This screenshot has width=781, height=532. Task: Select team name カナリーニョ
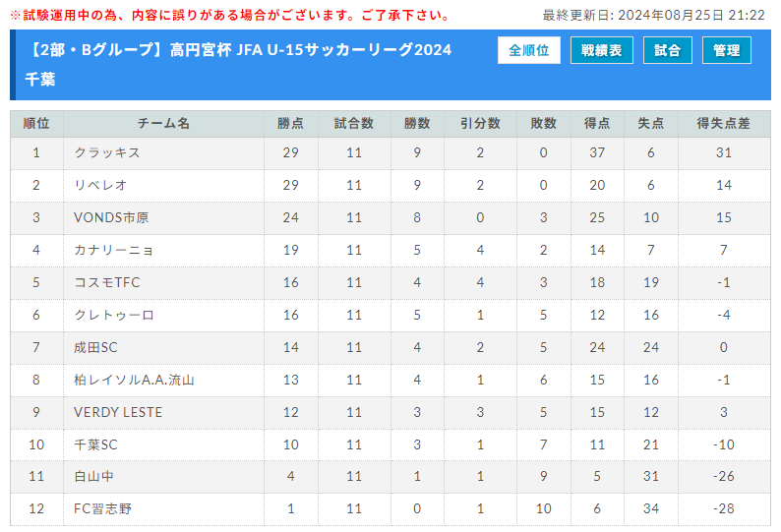tap(113, 250)
